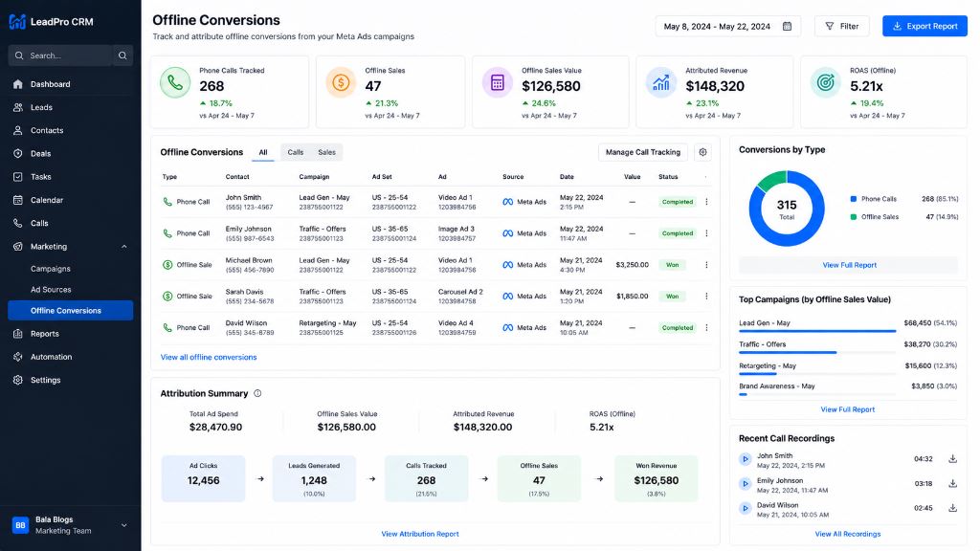This screenshot has width=980, height=551.
Task: Open row options menu for Sarah Davis
Action: (707, 297)
